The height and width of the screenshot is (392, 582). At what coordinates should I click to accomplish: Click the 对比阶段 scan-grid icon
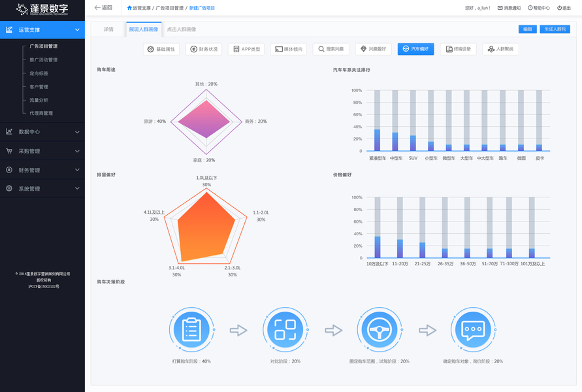[285, 330]
